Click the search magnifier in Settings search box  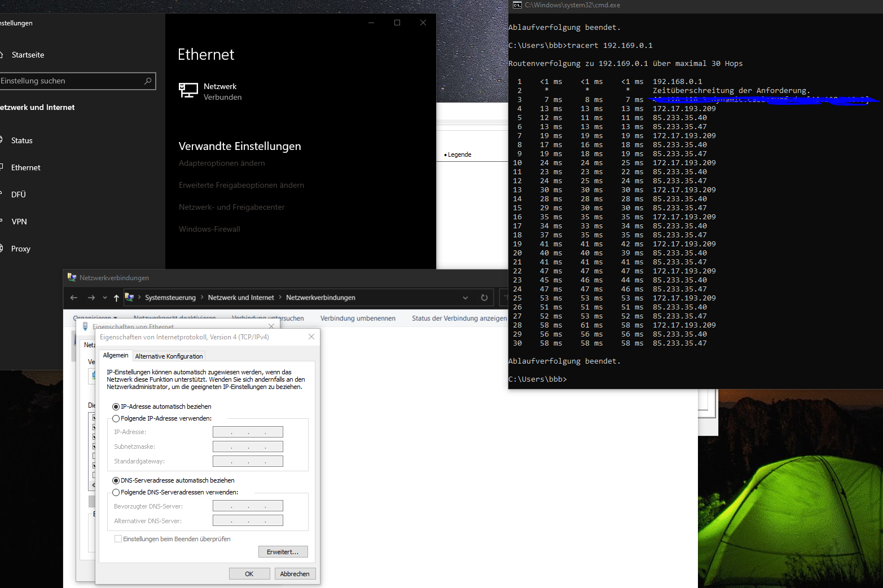point(148,81)
